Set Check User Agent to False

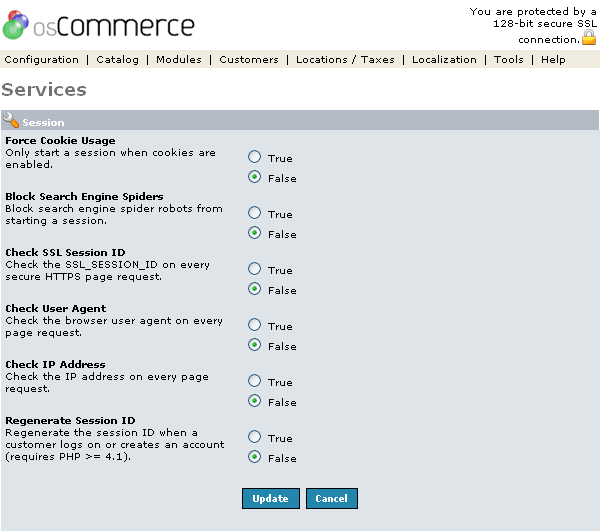[254, 345]
